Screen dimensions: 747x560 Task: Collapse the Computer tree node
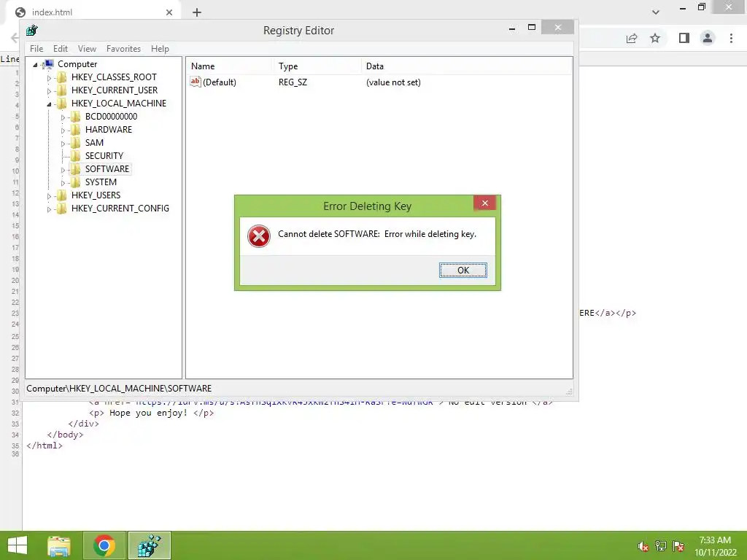click(x=35, y=65)
